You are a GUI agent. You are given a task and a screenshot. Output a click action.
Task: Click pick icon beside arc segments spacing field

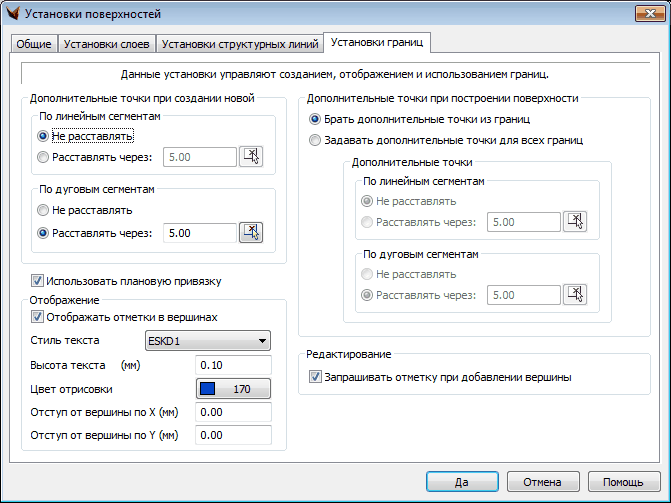click(251, 232)
